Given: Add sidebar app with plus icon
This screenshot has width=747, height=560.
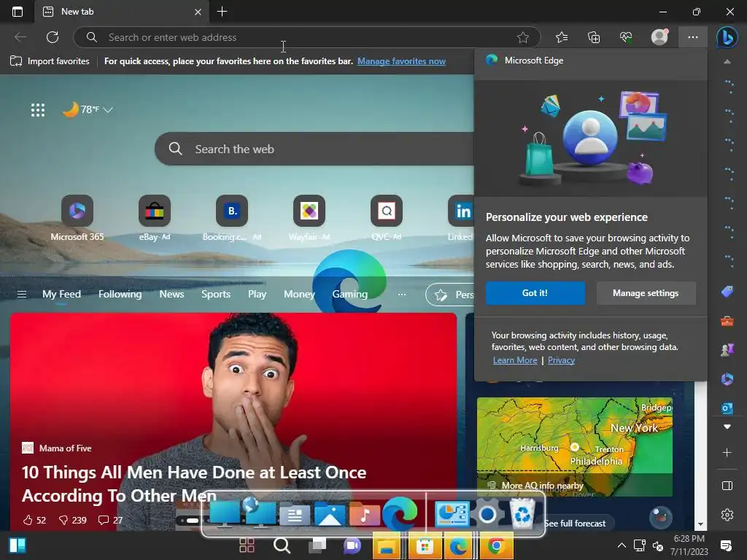Looking at the screenshot, I should 727,452.
